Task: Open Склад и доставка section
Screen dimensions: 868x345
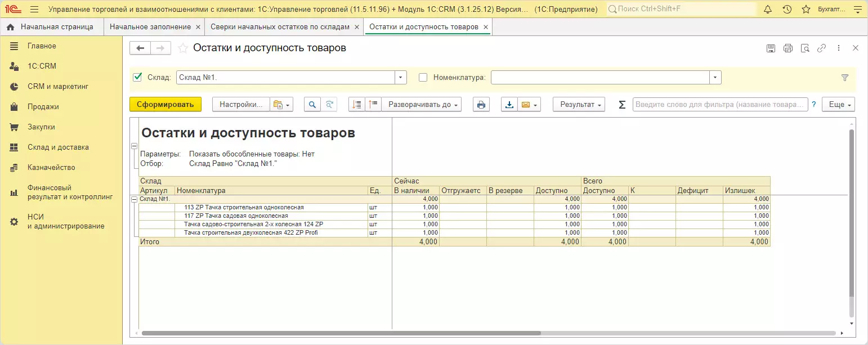Action: 58,147
